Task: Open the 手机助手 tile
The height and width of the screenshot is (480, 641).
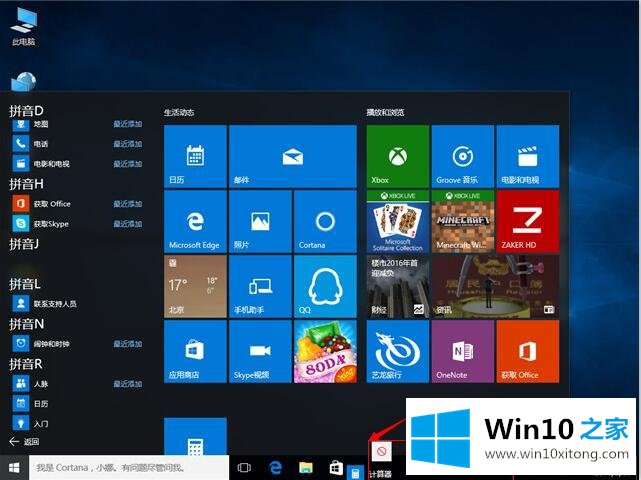Action: [x=260, y=286]
